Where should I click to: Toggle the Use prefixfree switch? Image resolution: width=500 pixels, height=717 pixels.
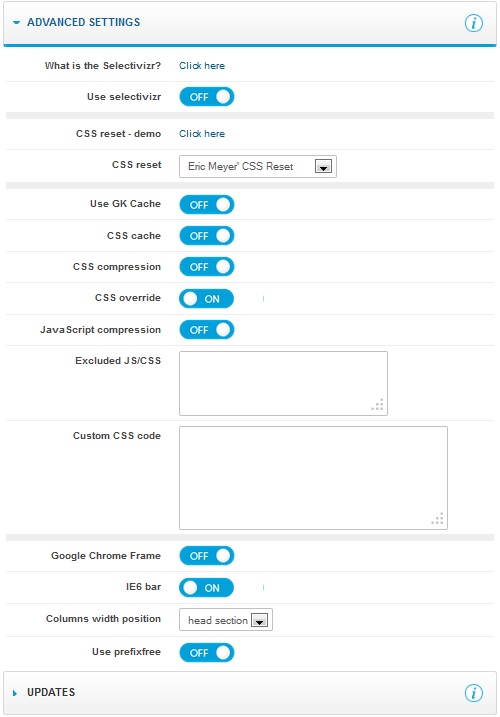pyautogui.click(x=207, y=653)
